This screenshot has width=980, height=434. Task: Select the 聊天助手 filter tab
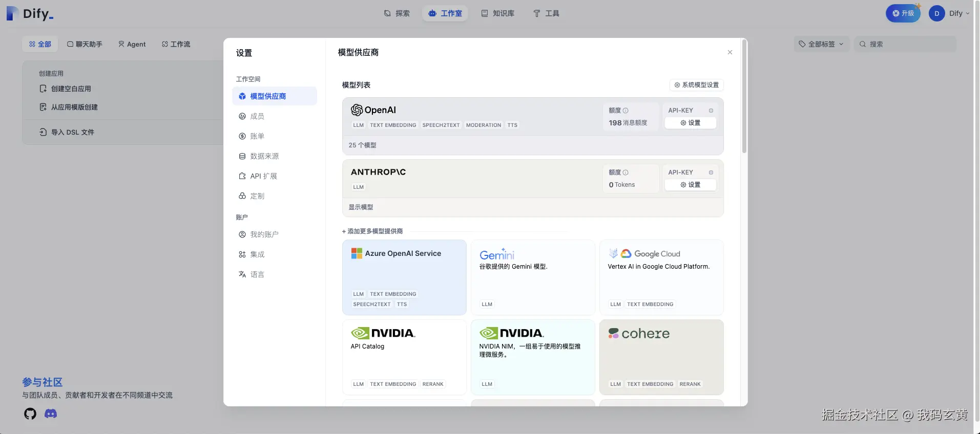pos(85,44)
